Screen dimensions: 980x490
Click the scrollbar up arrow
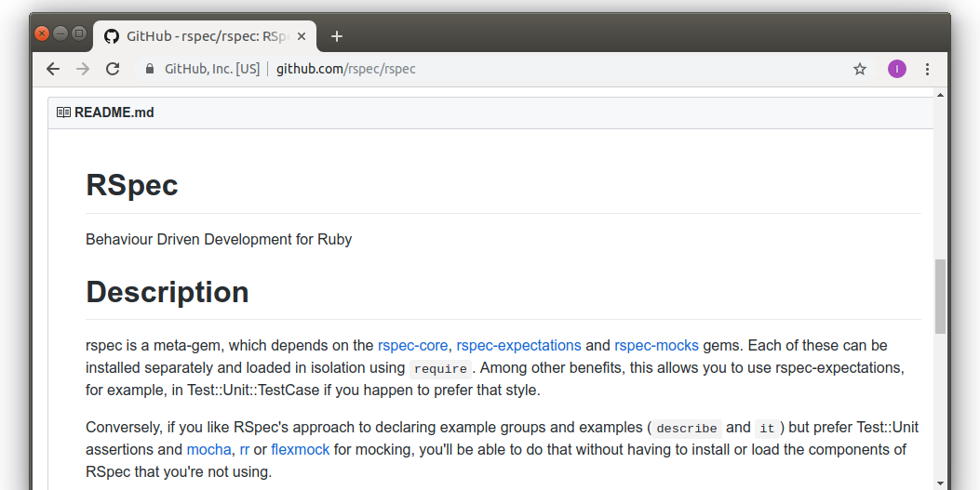click(x=940, y=95)
